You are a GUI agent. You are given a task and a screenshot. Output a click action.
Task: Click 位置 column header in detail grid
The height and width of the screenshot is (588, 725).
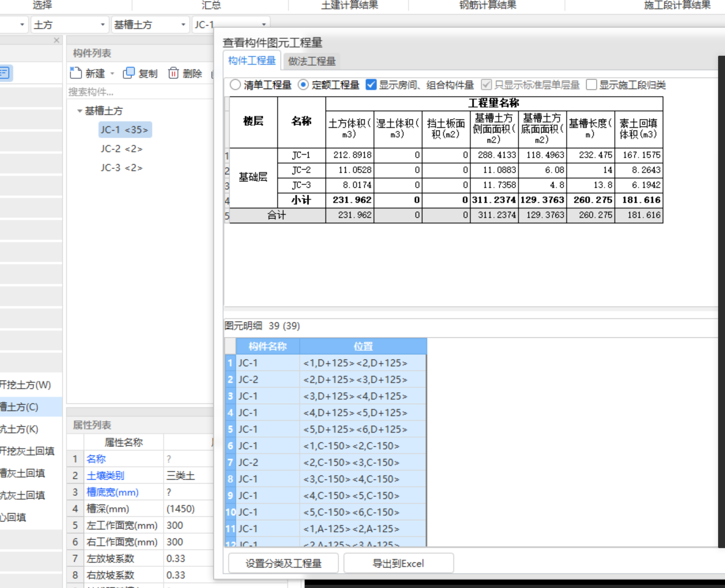[363, 346]
